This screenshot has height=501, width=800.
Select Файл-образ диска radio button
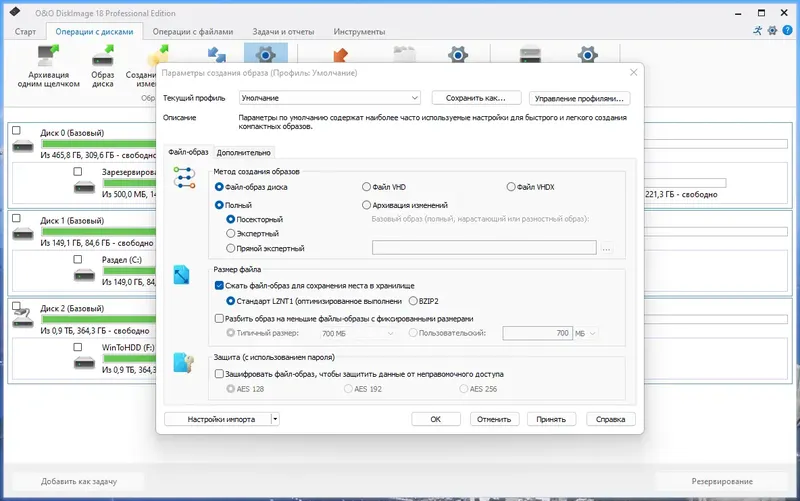(x=219, y=187)
